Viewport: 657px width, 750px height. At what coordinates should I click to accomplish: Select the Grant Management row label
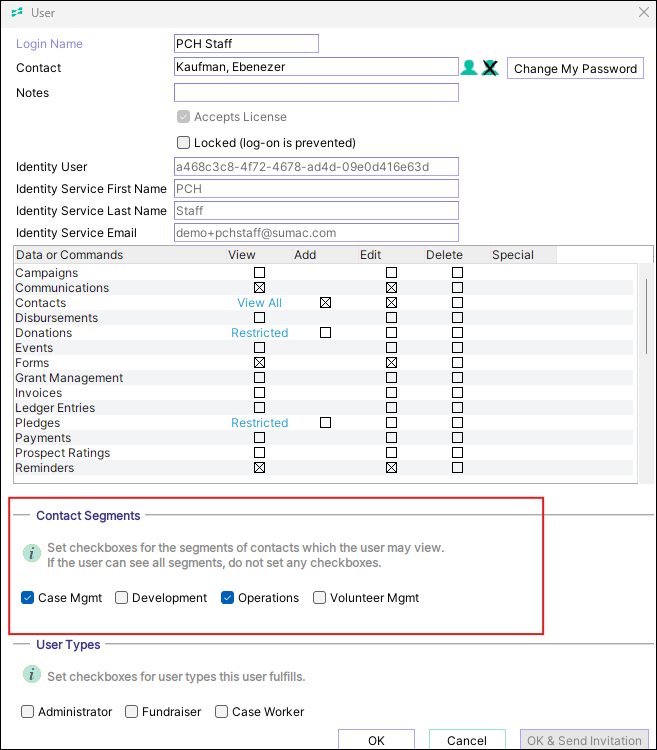click(x=69, y=378)
